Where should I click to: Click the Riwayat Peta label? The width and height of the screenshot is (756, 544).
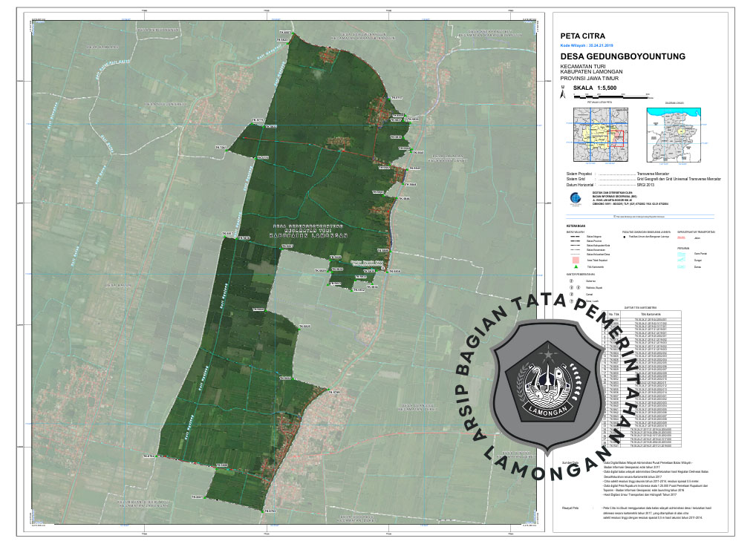click(x=570, y=508)
